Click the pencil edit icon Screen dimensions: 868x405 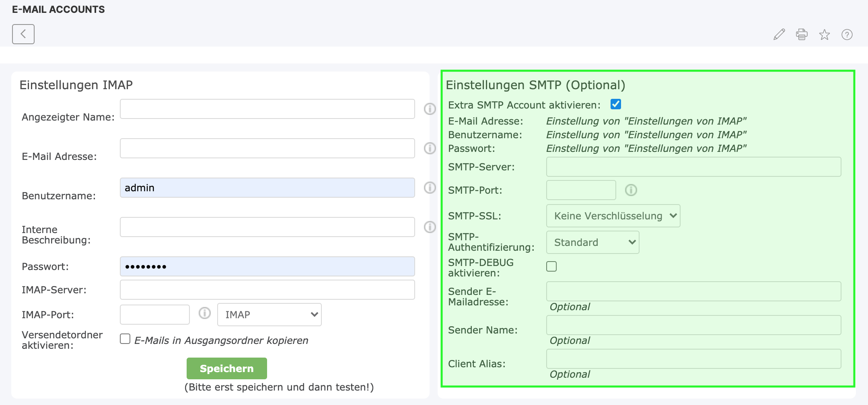779,35
